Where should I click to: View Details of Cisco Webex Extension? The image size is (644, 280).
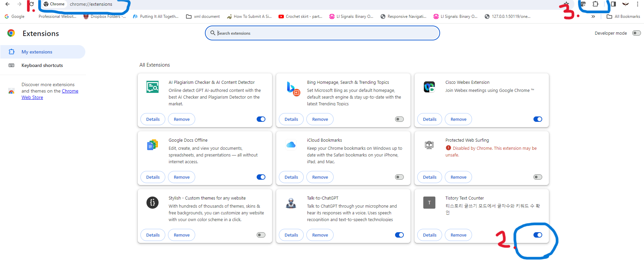point(430,119)
